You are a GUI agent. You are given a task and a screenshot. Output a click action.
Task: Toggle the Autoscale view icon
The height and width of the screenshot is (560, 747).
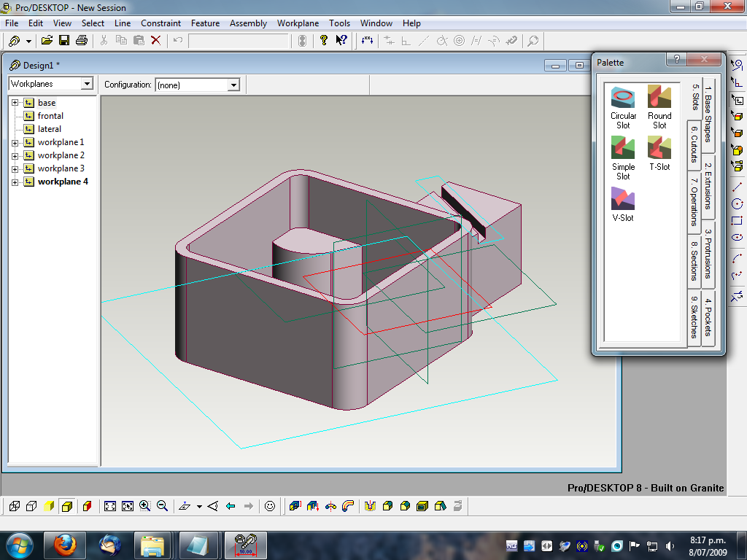point(110,505)
